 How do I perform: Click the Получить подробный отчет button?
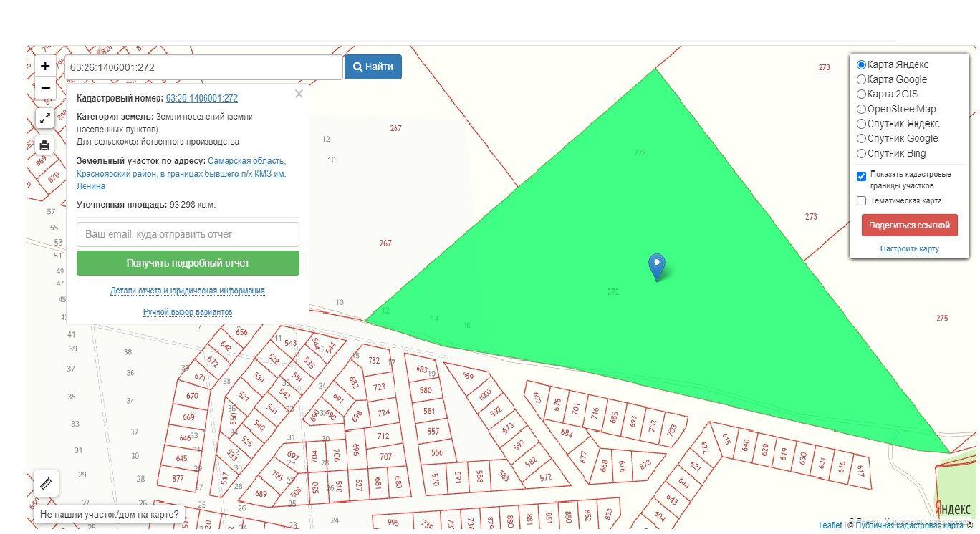188,263
